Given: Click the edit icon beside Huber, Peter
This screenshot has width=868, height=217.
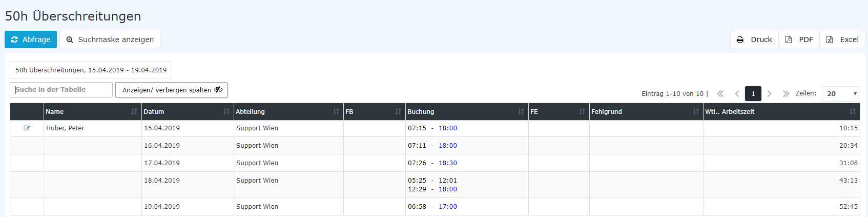Looking at the screenshot, I should click(x=27, y=128).
